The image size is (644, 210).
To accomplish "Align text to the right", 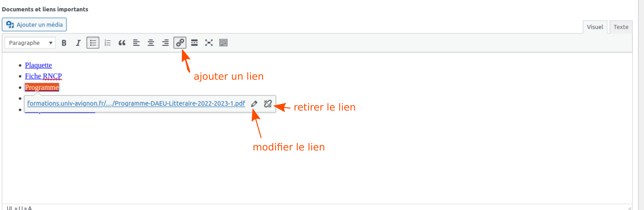I will [x=165, y=43].
